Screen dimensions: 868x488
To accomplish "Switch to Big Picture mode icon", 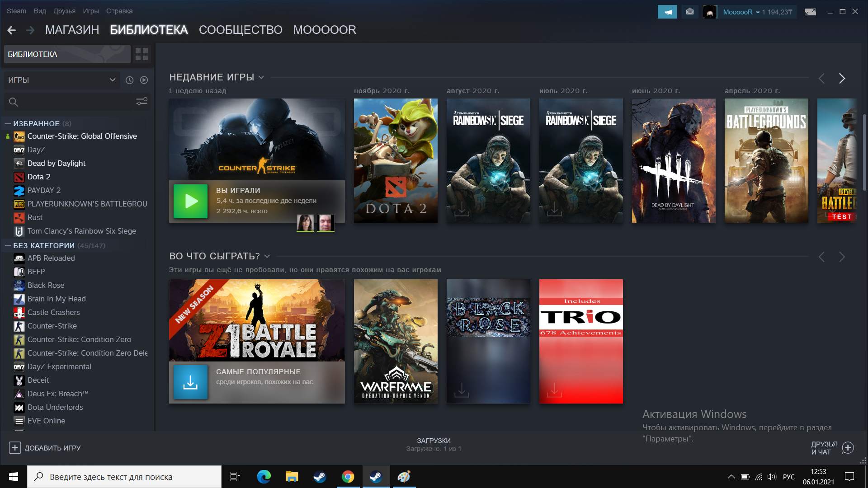I will (810, 12).
